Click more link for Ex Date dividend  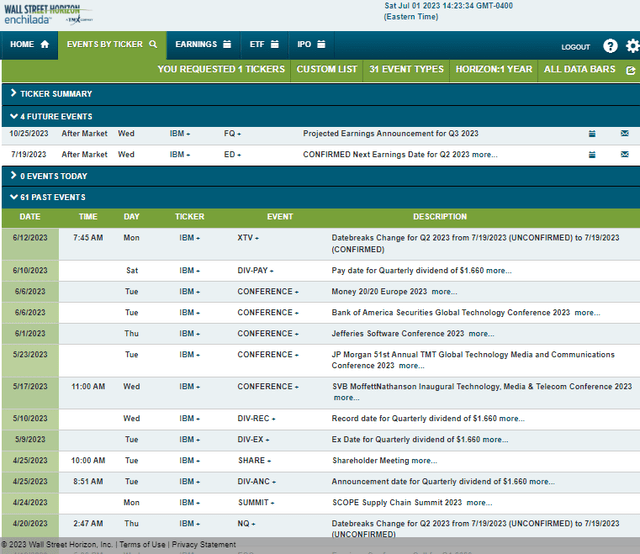point(495,439)
